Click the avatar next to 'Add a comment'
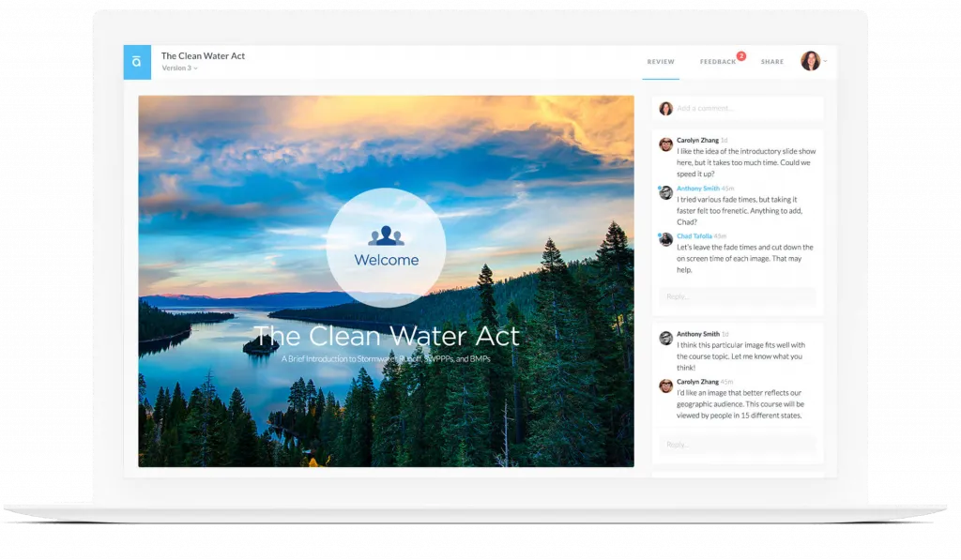 [665, 109]
